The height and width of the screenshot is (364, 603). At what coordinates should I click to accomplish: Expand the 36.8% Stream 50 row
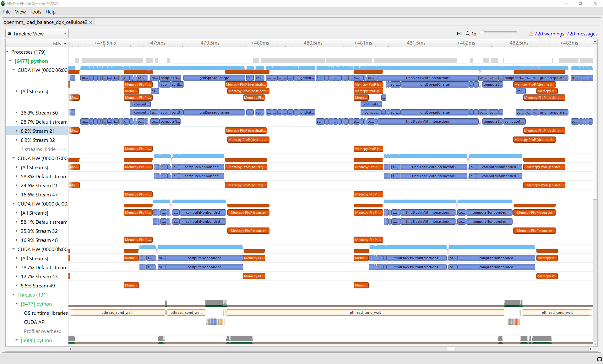17,113
